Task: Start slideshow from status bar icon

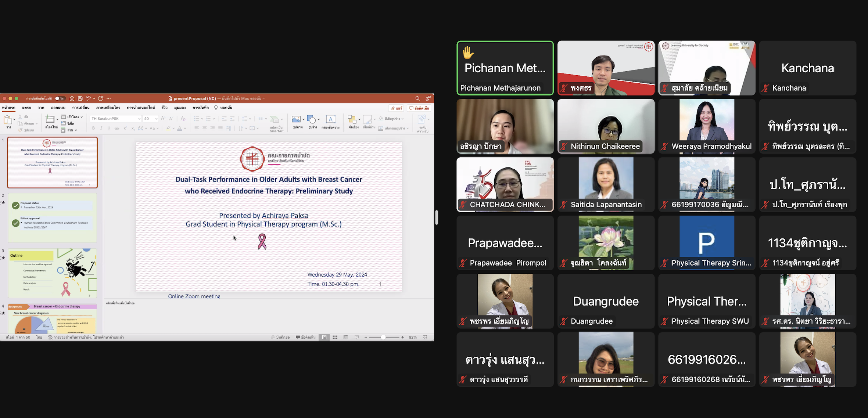Action: [x=356, y=337]
